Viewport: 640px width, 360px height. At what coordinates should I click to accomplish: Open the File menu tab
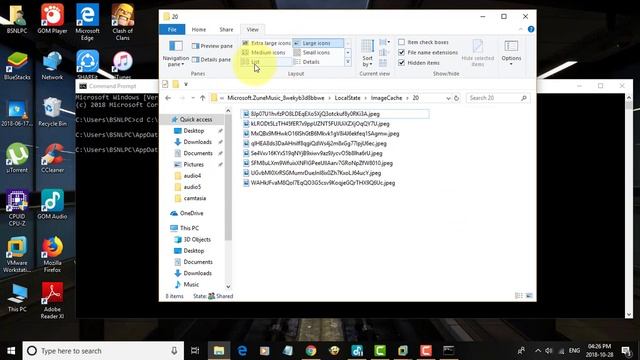[x=172, y=29]
